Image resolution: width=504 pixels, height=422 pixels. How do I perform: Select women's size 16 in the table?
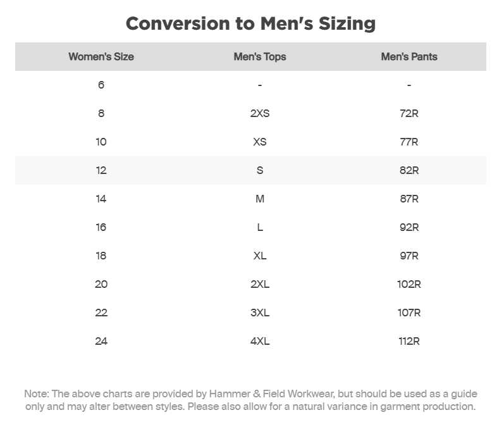click(x=101, y=227)
